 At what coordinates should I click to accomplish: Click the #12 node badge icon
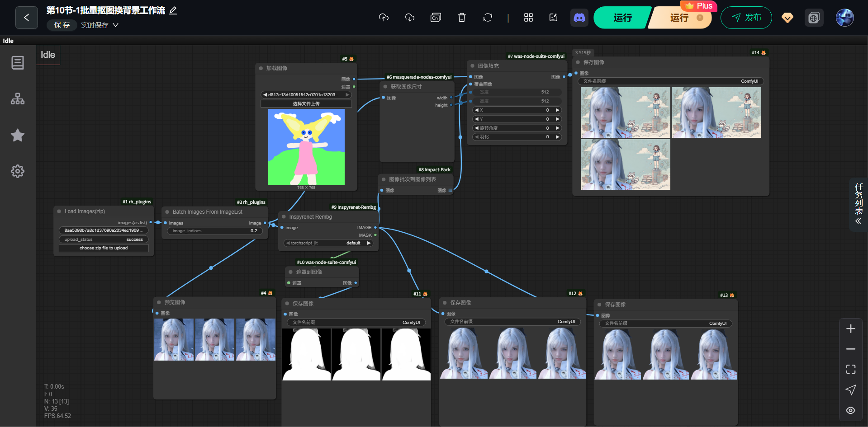(580, 294)
